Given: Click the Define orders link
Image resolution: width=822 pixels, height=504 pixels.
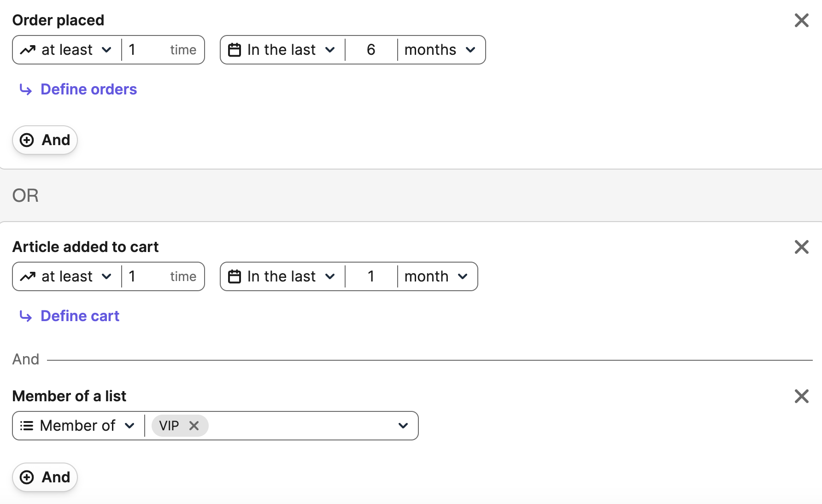Looking at the screenshot, I should point(88,89).
